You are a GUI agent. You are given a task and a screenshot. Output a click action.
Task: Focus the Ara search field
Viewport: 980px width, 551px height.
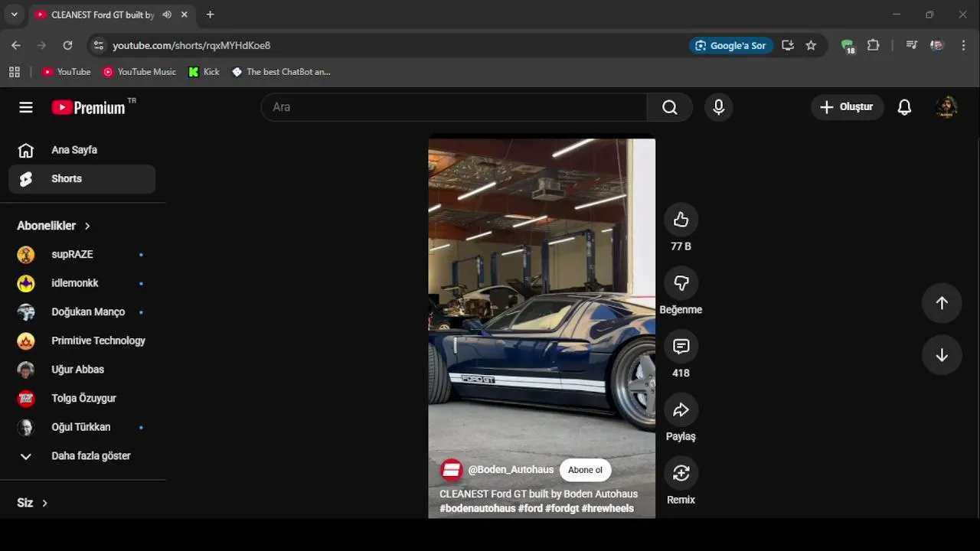click(454, 107)
